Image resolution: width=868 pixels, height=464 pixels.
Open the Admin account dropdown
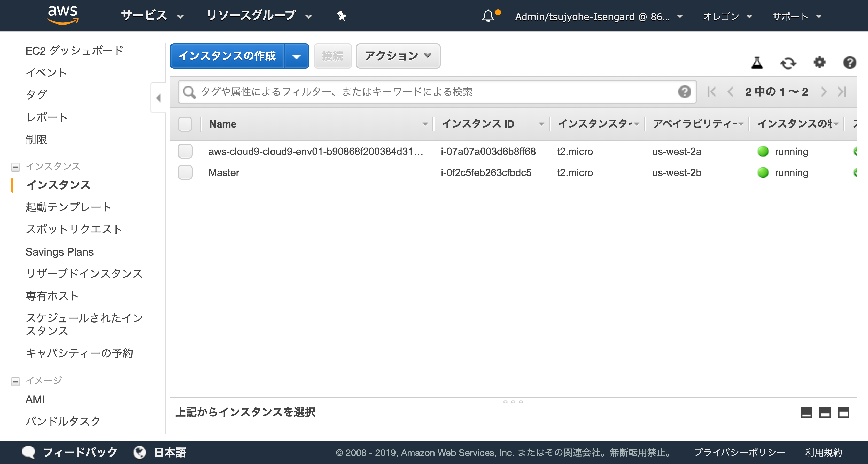(599, 16)
